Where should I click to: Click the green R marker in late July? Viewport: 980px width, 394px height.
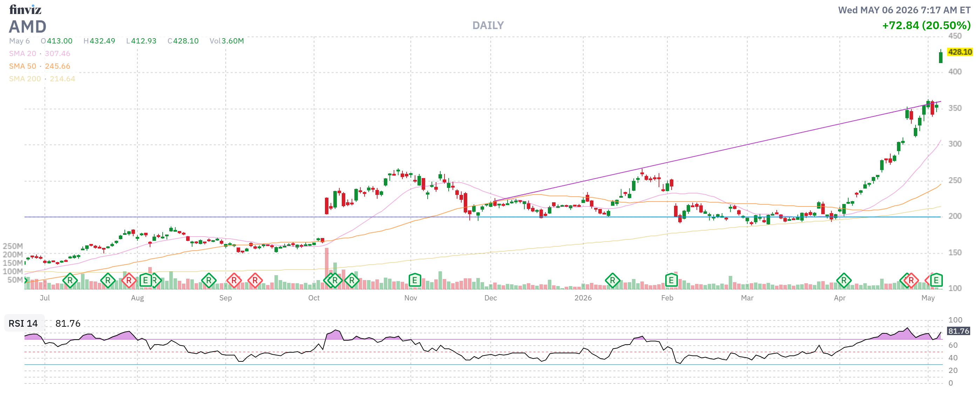pos(108,281)
